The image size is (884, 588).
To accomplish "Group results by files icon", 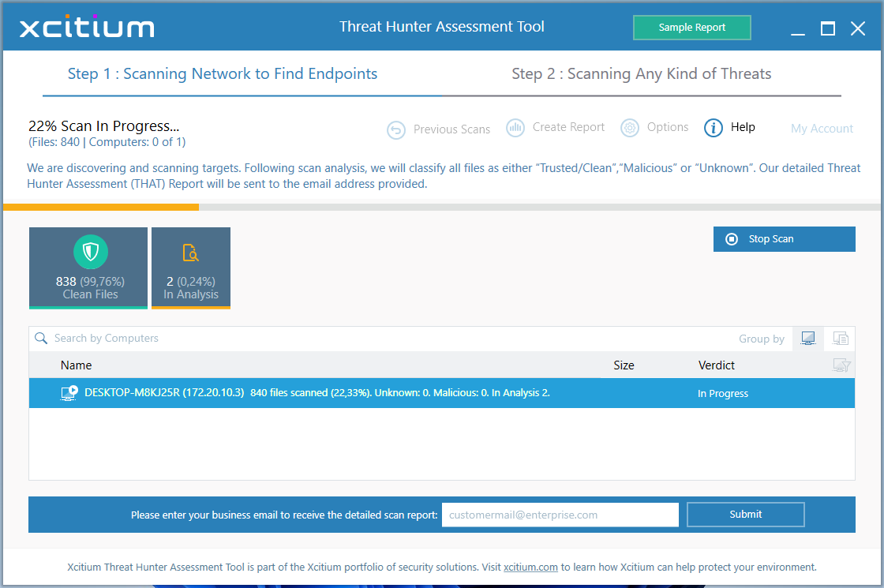I will coord(840,339).
